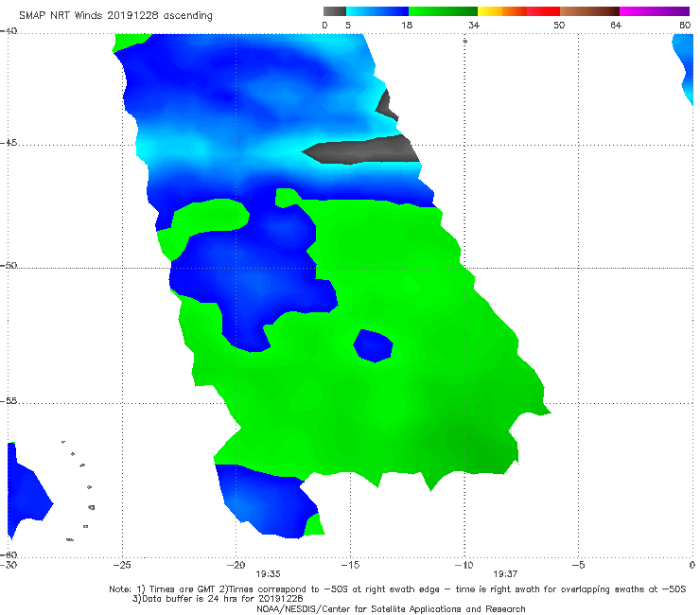This screenshot has width=700, height=615.
Task: Click the title "SMAP NRT Winds 20191228 ascending"
Action: point(115,15)
